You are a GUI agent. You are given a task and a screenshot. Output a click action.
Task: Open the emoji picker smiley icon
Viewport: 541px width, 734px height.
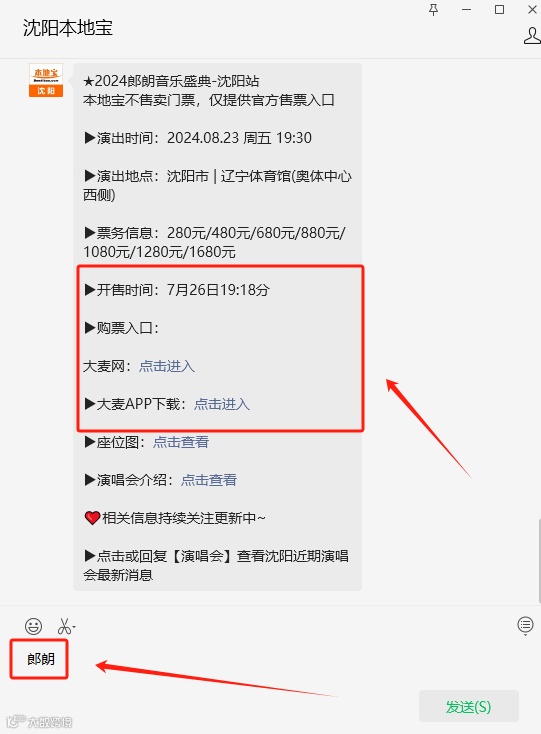pyautogui.click(x=33, y=626)
